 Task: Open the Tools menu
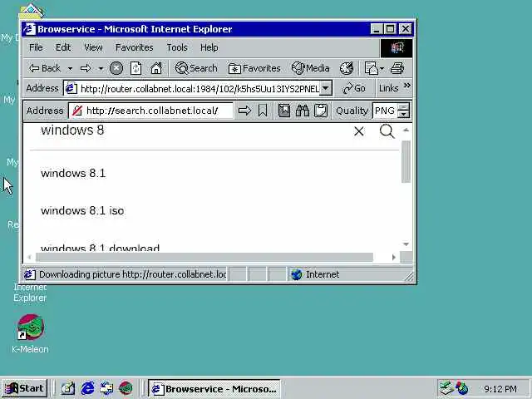(177, 47)
